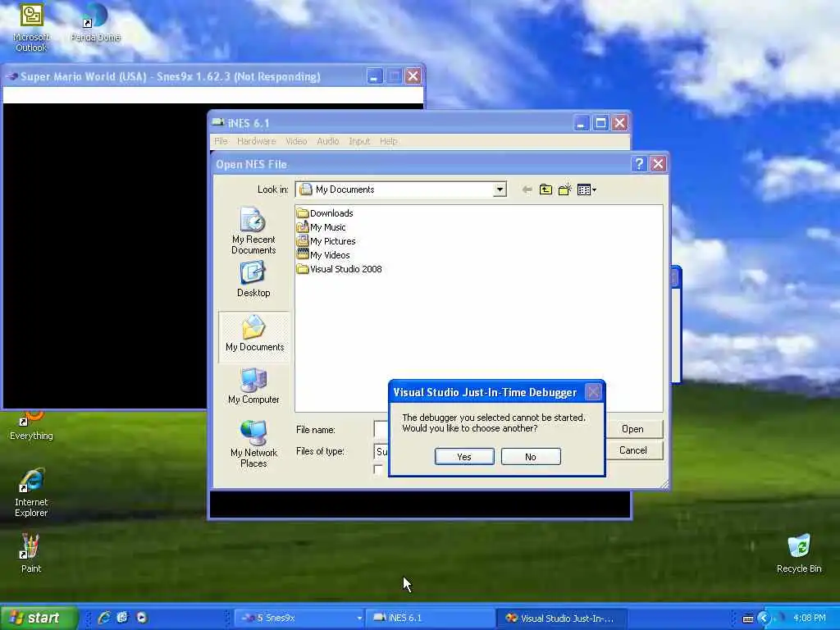Screen dimensions: 840x630
Task: Close the Open NES File dialog
Action: tap(658, 164)
